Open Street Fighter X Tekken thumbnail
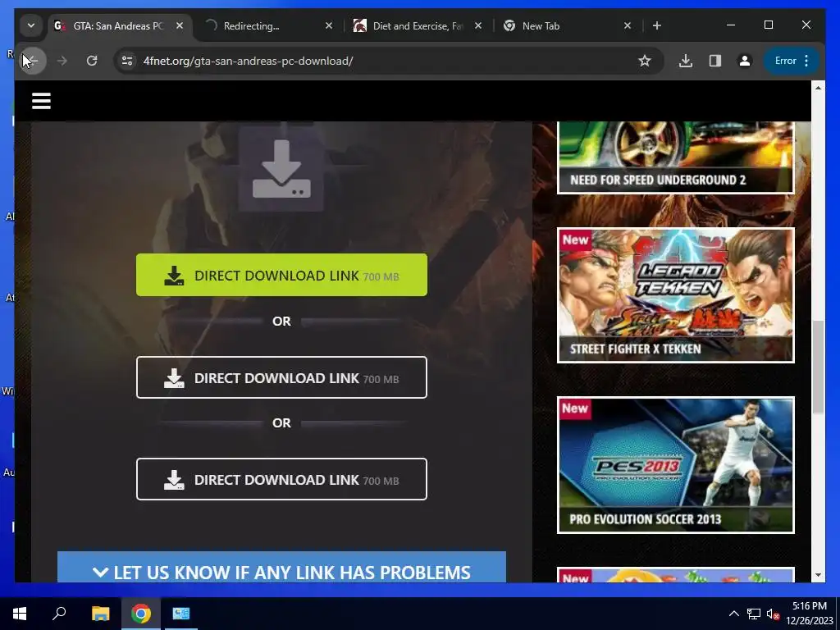Viewport: 840px width, 630px height. 676,295
